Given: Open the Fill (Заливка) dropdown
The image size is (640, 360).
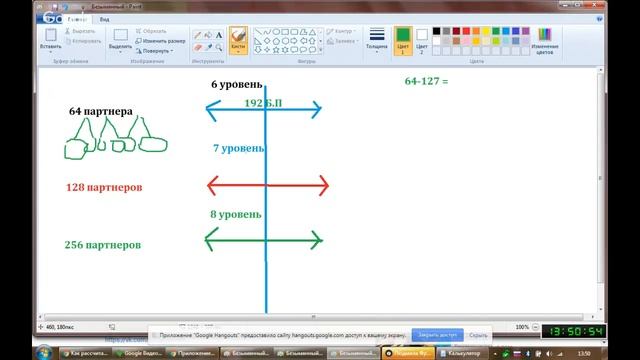Looking at the screenshot, I should click(343, 41).
